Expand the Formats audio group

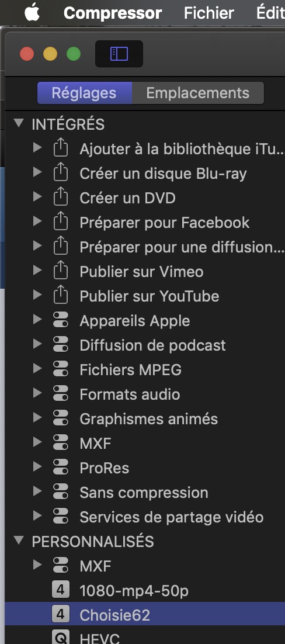[37, 393]
